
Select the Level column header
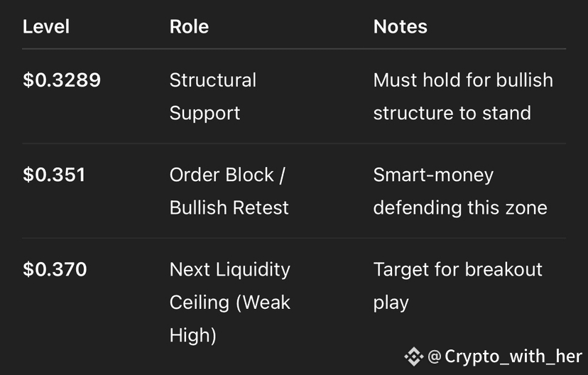point(46,26)
